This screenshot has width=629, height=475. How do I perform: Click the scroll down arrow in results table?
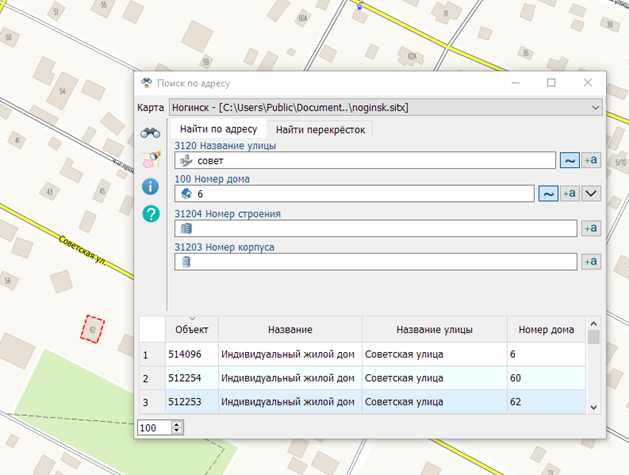[x=593, y=407]
